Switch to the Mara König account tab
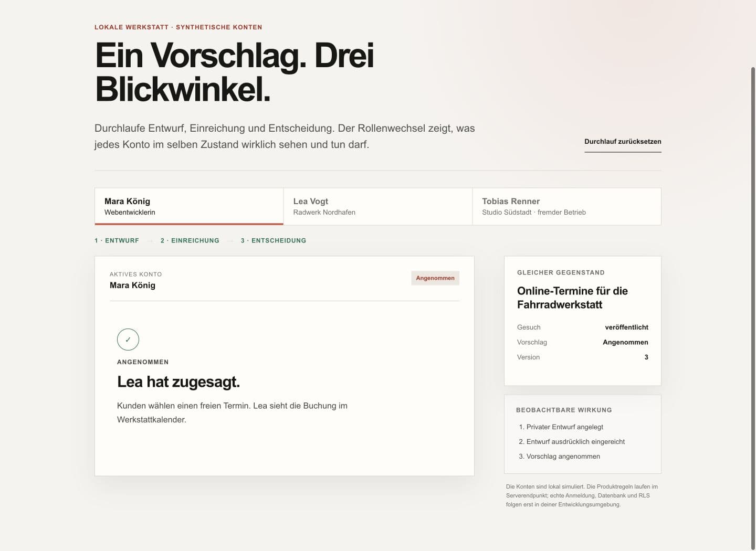Screen dimensions: 756x551 point(189,207)
